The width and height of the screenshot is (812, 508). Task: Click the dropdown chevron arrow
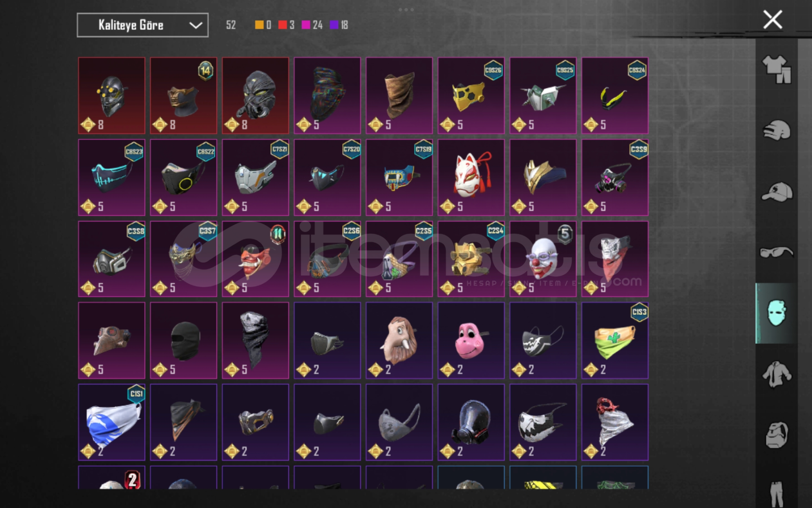195,25
